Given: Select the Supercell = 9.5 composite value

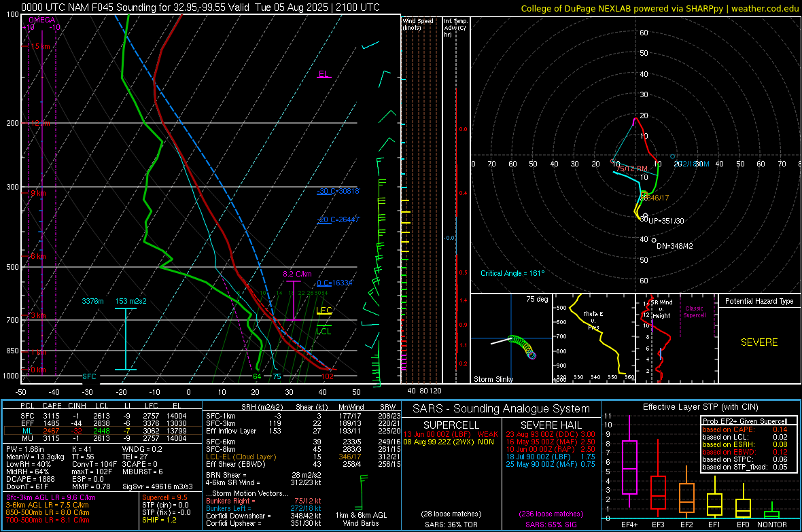Looking at the screenshot, I should tap(164, 497).
